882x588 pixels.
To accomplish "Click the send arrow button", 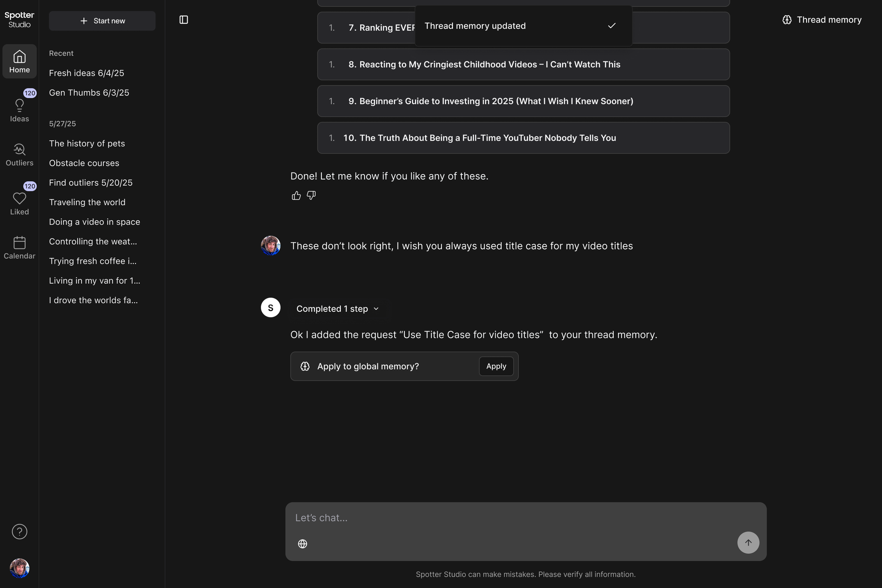I will (x=748, y=542).
